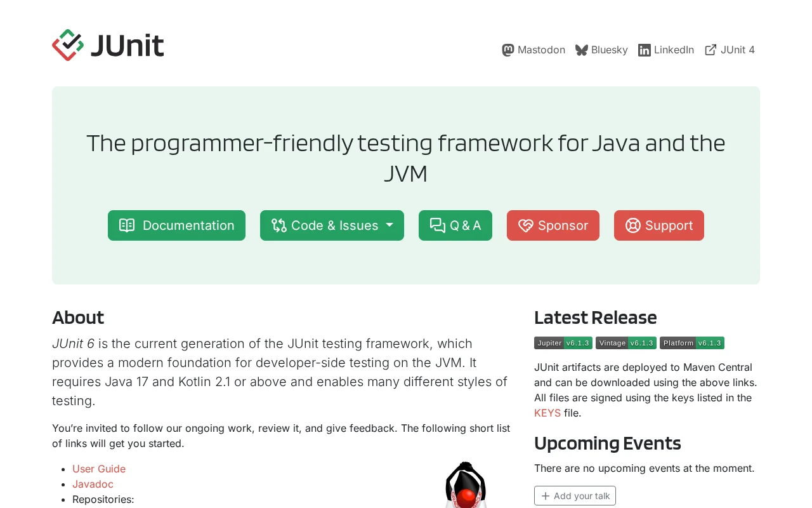Open the Vintage v6.1.3 release badge

click(626, 343)
